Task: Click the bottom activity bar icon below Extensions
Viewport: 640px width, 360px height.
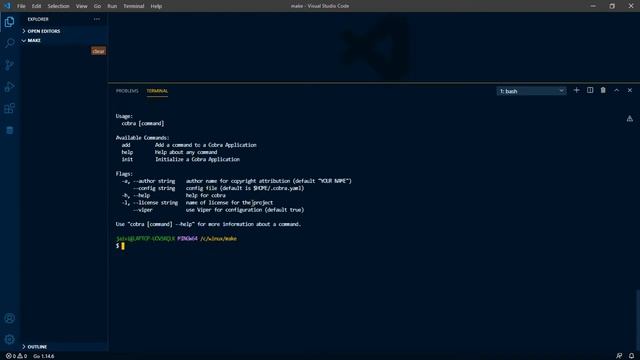Action: (9, 130)
